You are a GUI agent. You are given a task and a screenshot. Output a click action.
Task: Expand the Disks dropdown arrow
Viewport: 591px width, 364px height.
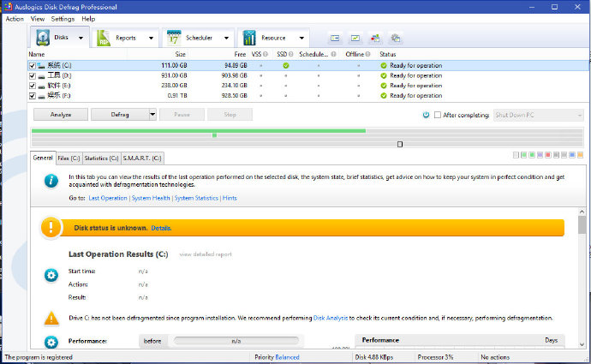tap(81, 38)
